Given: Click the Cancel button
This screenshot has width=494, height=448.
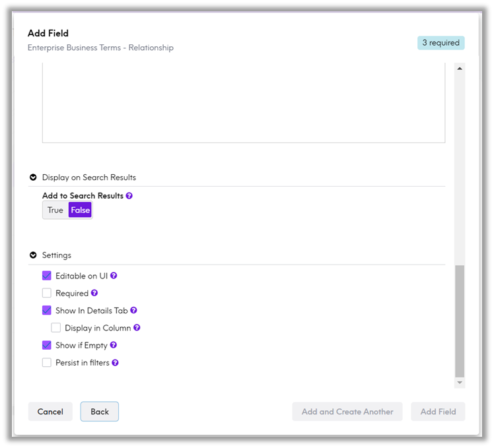Looking at the screenshot, I should pyautogui.click(x=50, y=412).
